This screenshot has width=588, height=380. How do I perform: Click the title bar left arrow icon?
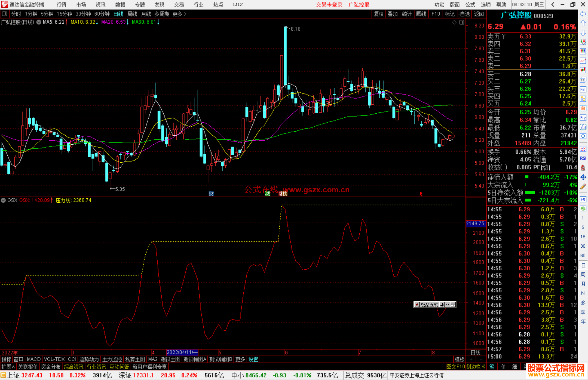tap(553, 5)
